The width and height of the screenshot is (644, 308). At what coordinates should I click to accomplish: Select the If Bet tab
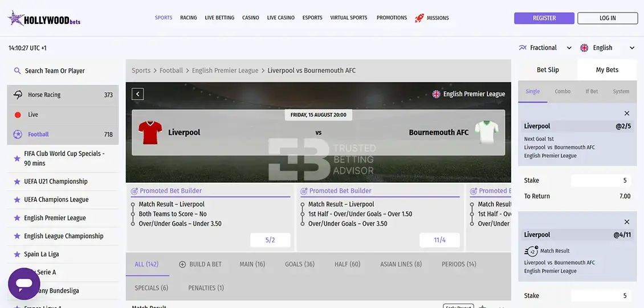point(592,92)
